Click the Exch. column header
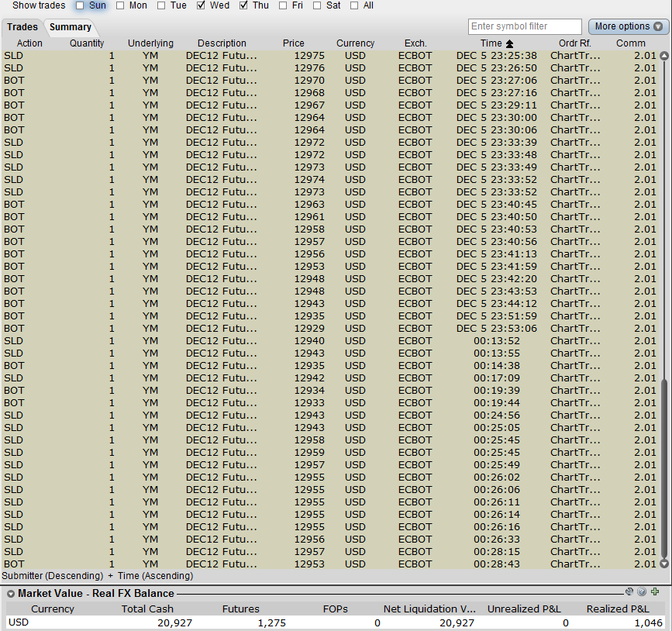The width and height of the screenshot is (672, 631). pyautogui.click(x=415, y=43)
